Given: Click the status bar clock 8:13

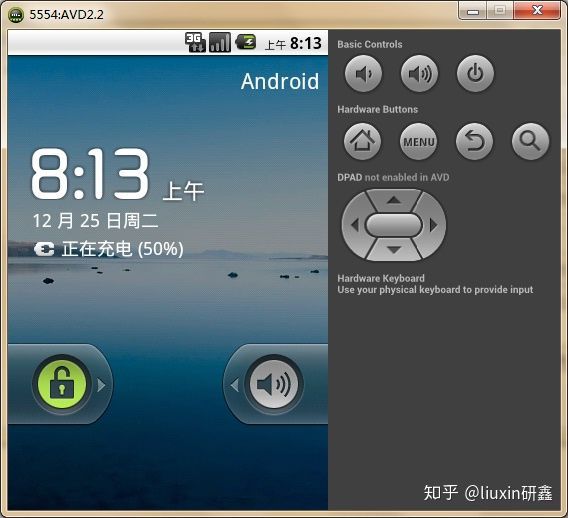Looking at the screenshot, I should (306, 43).
